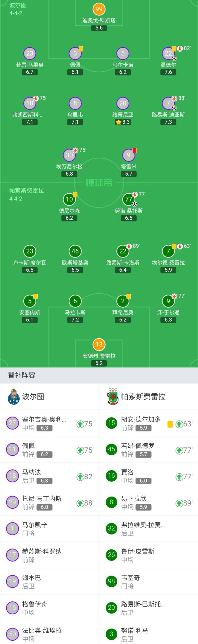Screen dimensions: 198x644
Task: Click red card icon on 塔雷米
Action: pos(134,150)
